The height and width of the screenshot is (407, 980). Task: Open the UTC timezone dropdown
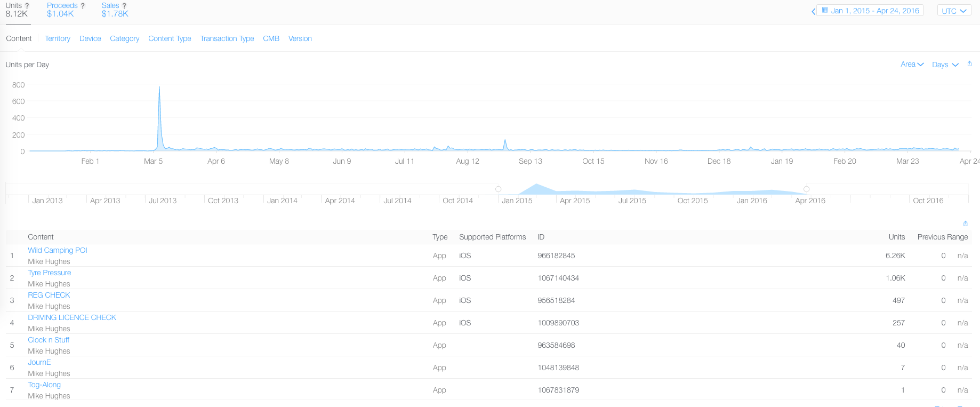[x=954, y=11]
